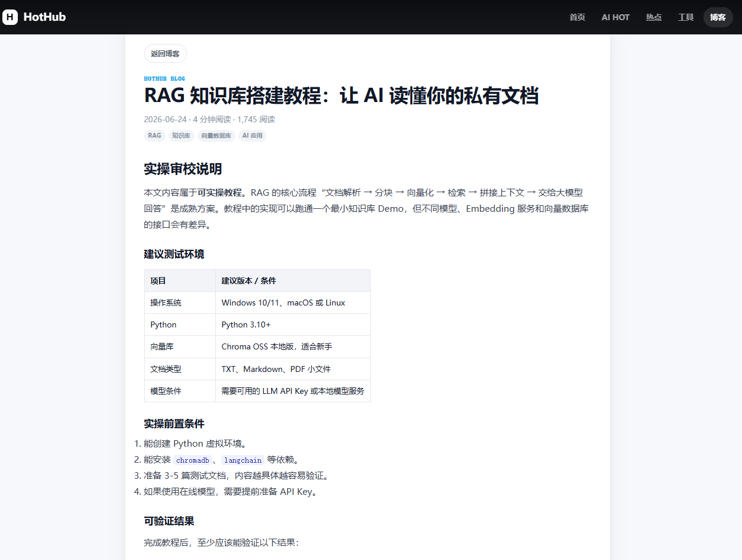Click the bold 可实操教程 text
742x560 pixels.
[x=219, y=193]
